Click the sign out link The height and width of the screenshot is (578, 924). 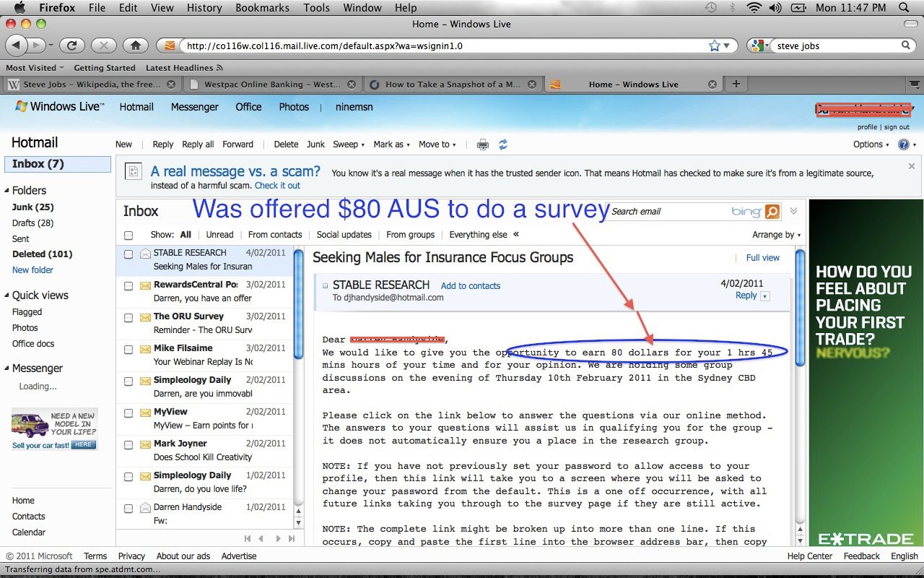[x=897, y=127]
